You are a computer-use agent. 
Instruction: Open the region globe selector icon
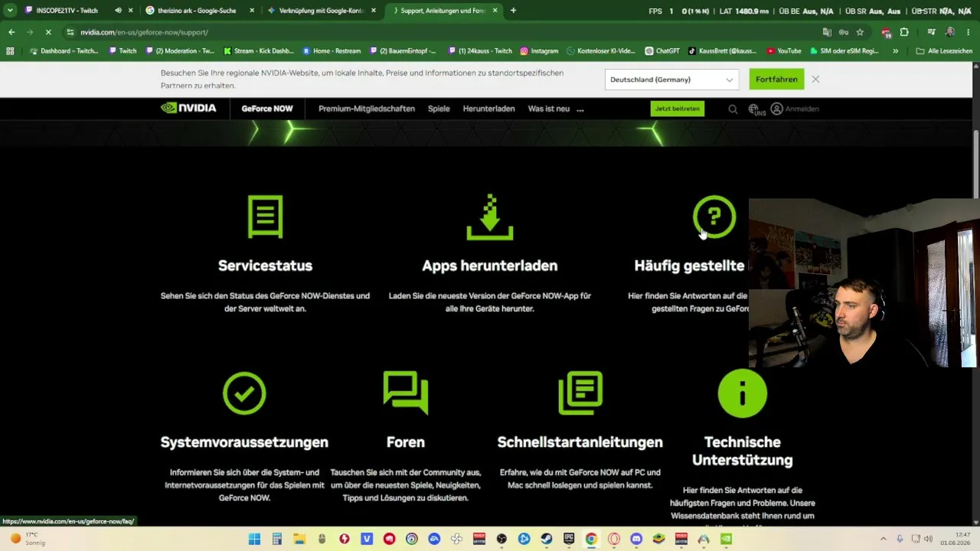[x=754, y=109]
